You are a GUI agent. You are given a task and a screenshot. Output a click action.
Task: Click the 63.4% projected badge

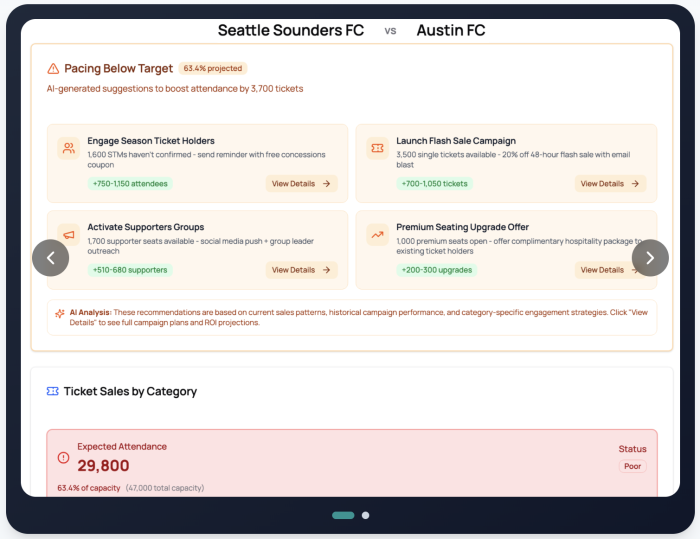[x=213, y=69]
